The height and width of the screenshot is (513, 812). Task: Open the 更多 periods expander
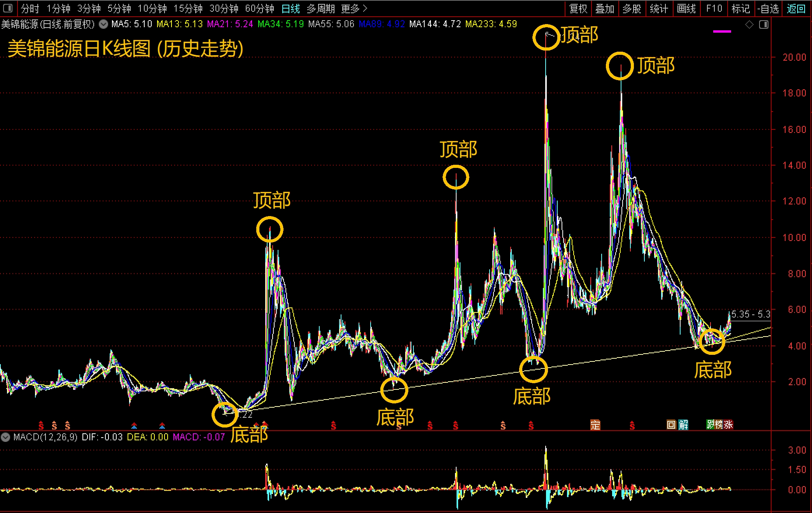(354, 9)
